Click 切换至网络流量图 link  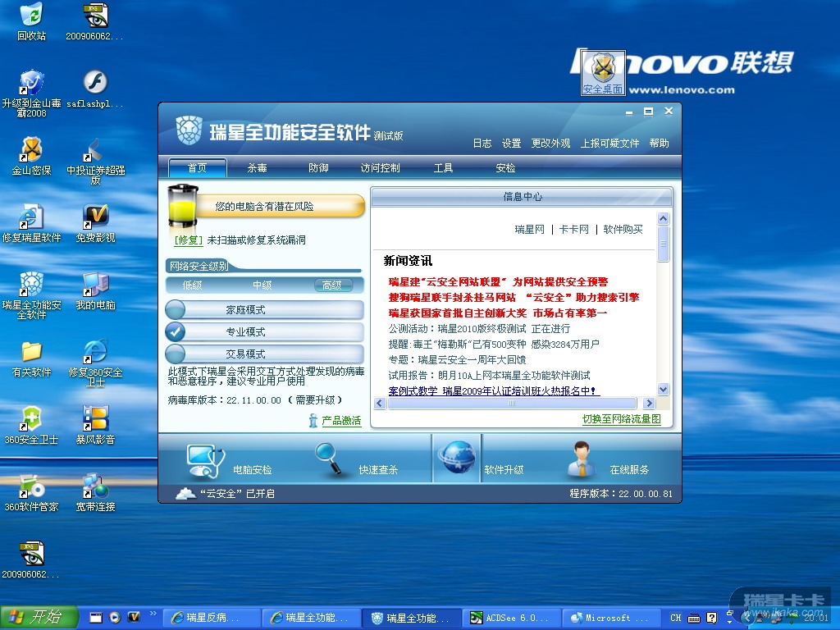pyautogui.click(x=622, y=419)
